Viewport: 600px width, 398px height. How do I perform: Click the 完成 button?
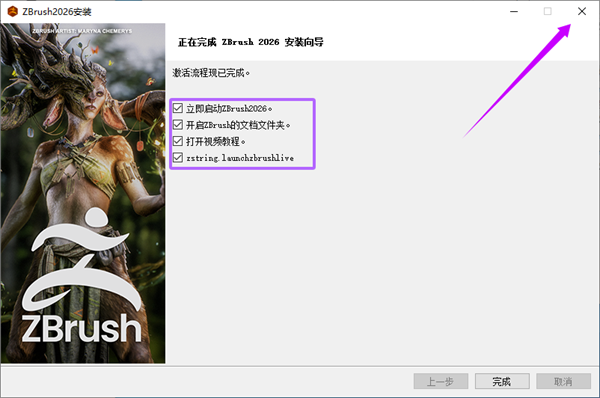(x=502, y=381)
